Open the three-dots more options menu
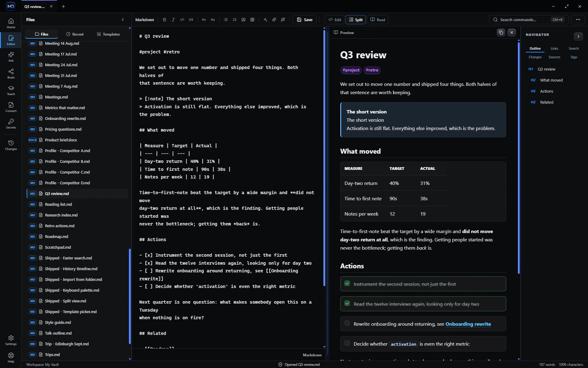The image size is (588, 368). (x=578, y=20)
